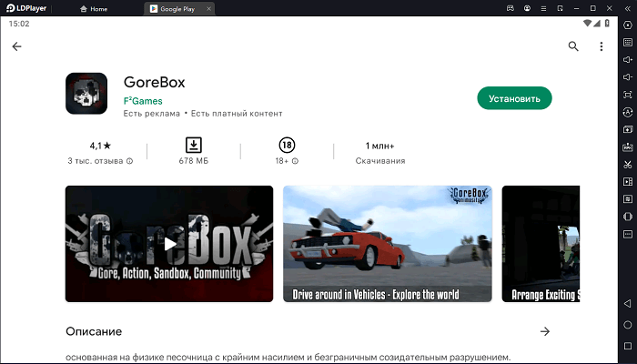Click the 678 МБ download size icon

click(x=194, y=145)
